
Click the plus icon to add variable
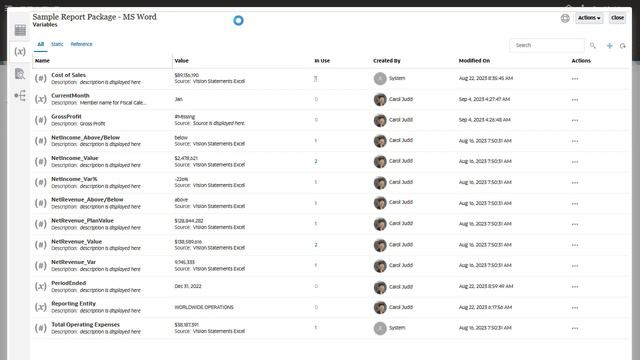609,46
